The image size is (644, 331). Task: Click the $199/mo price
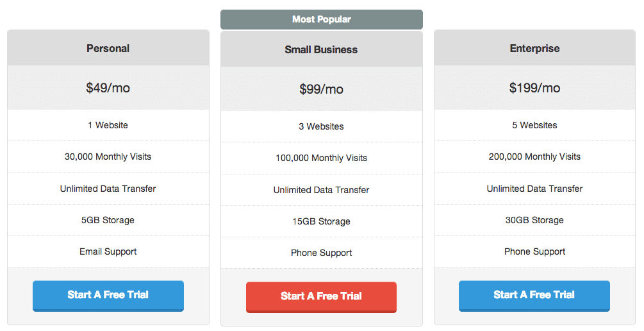point(534,88)
